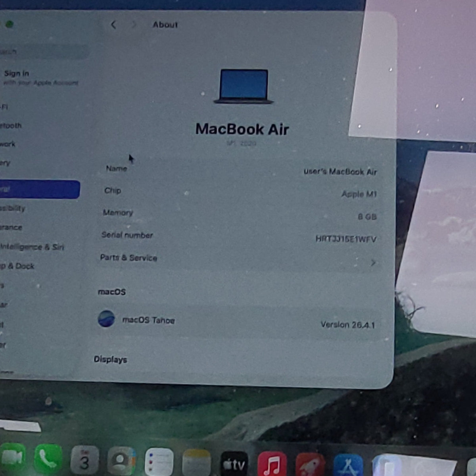Open the App Store from Dock
This screenshot has width=476, height=476.
click(348, 466)
